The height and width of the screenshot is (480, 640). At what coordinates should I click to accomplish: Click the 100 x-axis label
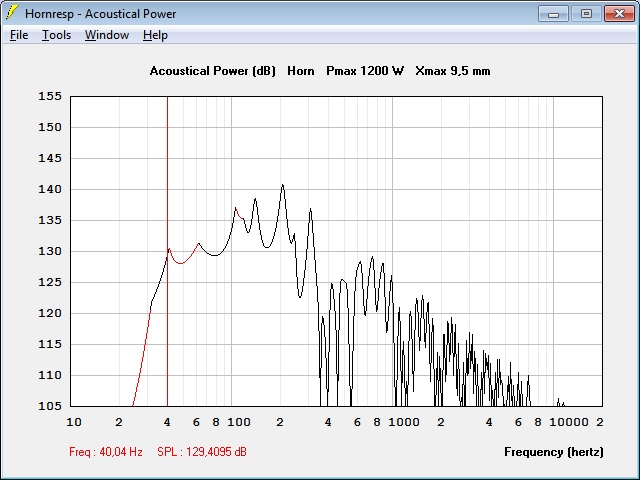(x=239, y=422)
